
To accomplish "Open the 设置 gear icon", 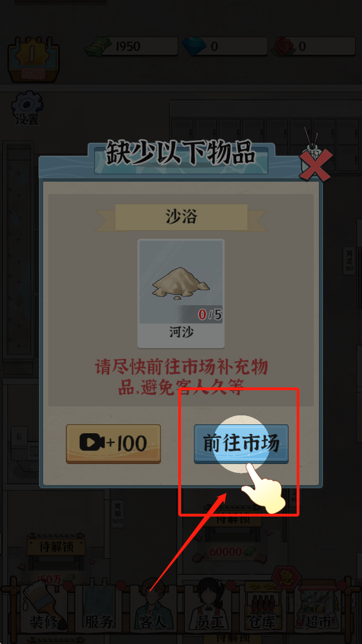I will (x=27, y=108).
